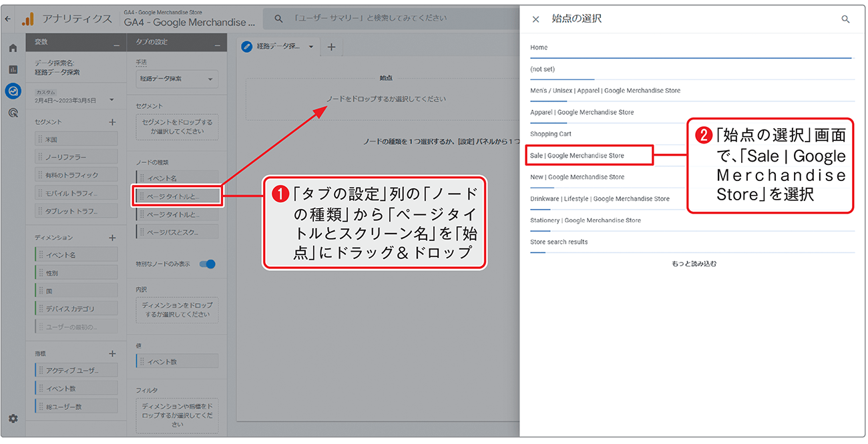Select the 米国 segment
868x444 pixels.
coord(76,139)
